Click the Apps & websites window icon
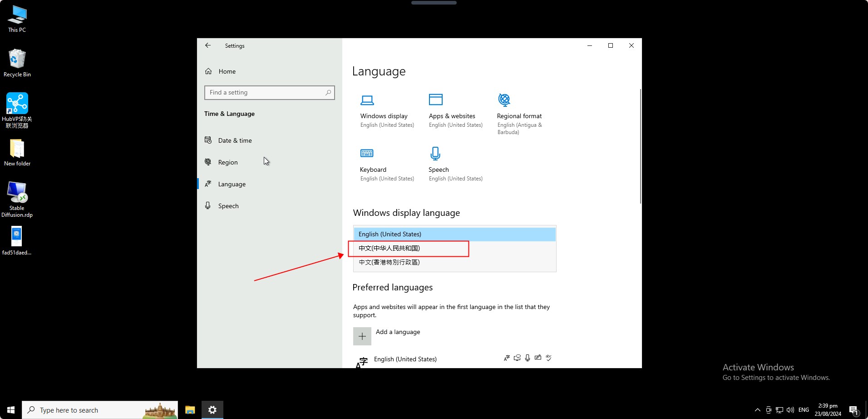868x419 pixels. [x=436, y=100]
